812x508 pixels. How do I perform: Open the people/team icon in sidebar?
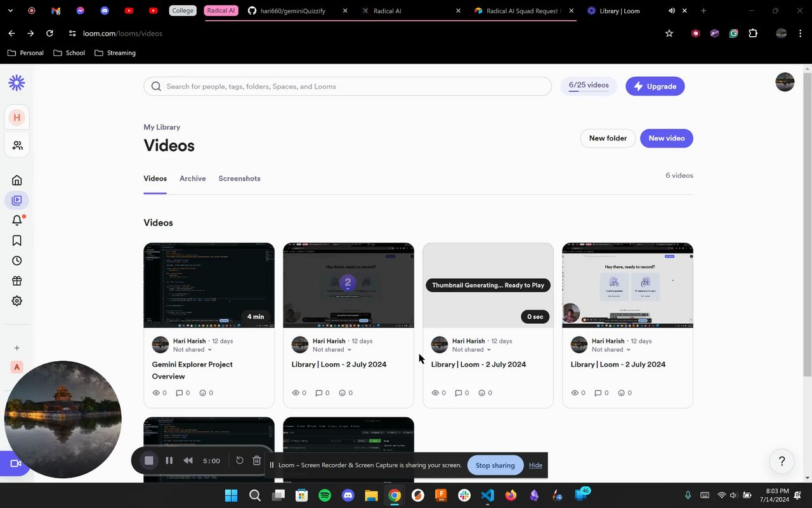(x=17, y=145)
